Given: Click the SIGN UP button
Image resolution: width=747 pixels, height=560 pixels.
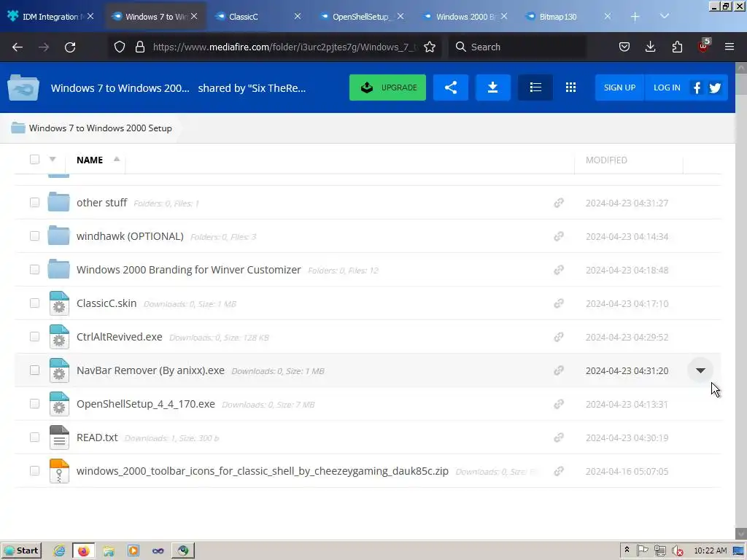Looking at the screenshot, I should click(x=620, y=87).
